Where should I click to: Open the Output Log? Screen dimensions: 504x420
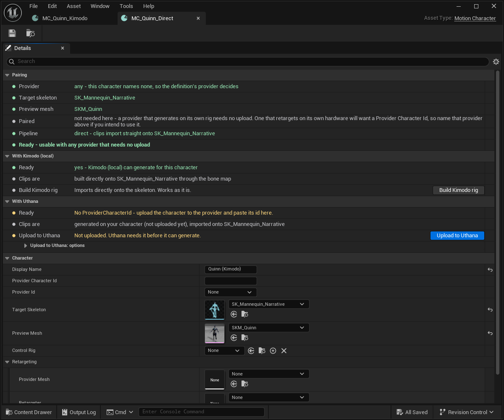tap(79, 412)
